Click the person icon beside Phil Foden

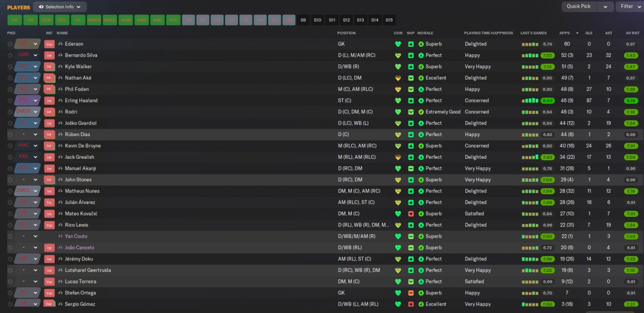tap(60, 89)
